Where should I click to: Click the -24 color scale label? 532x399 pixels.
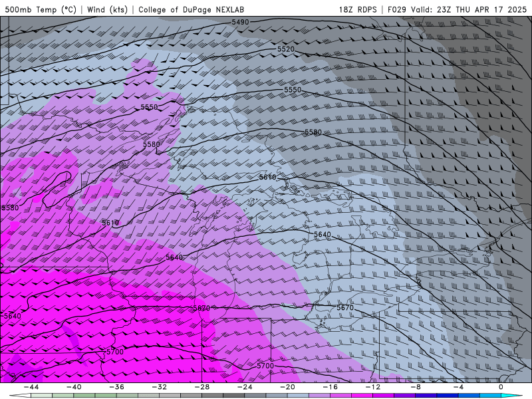coord(245,387)
